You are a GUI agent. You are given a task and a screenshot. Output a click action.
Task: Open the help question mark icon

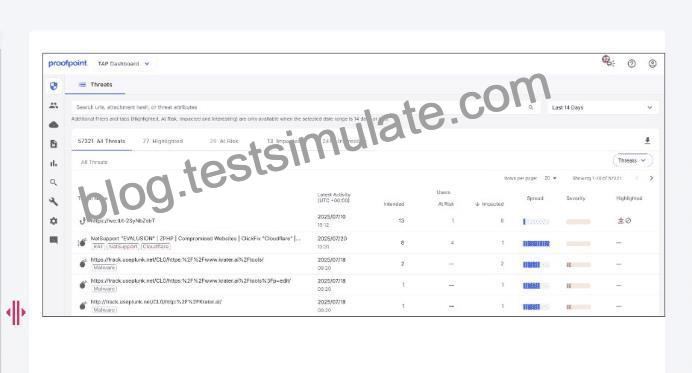[632, 64]
